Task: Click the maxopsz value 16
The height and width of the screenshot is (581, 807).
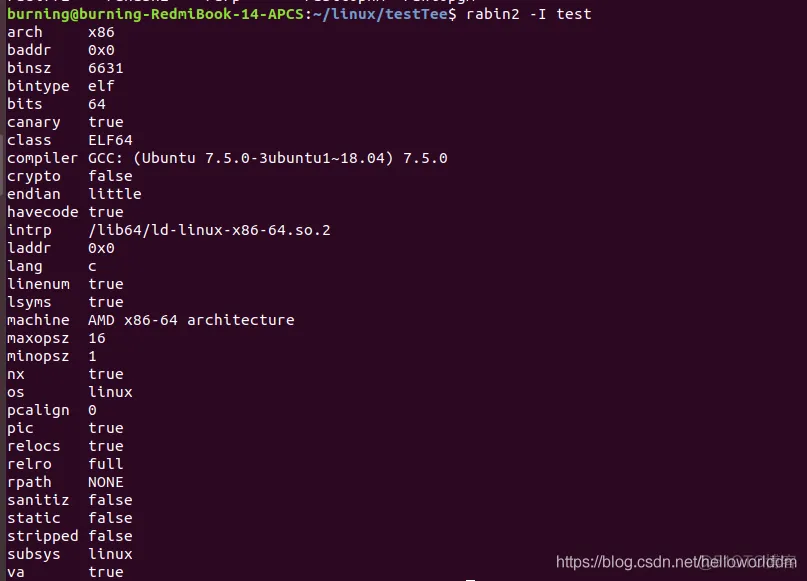Action: 97,338
